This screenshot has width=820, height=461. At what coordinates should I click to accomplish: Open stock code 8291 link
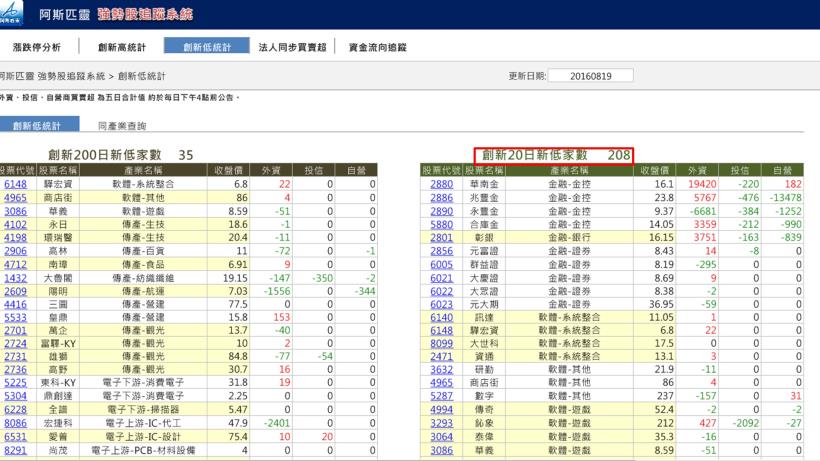click(15, 450)
